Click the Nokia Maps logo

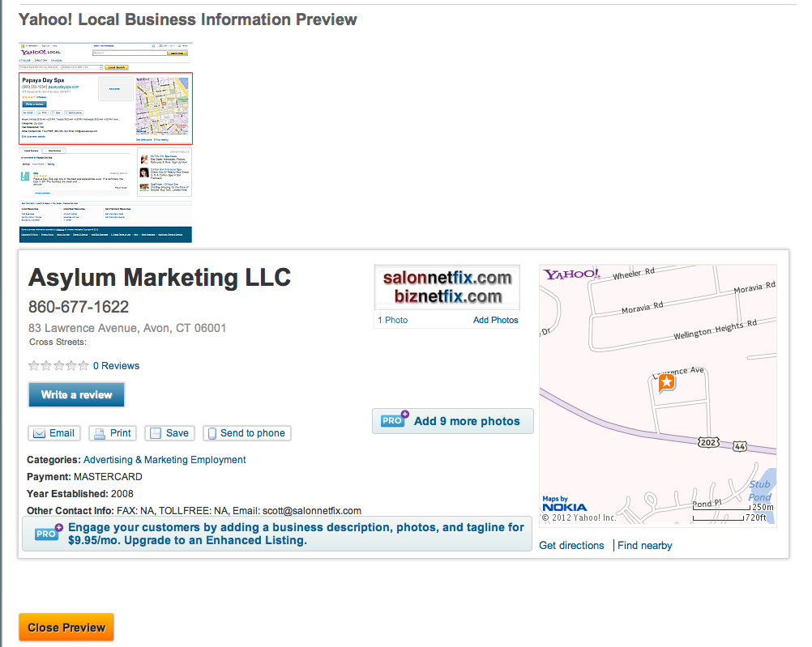click(x=564, y=504)
